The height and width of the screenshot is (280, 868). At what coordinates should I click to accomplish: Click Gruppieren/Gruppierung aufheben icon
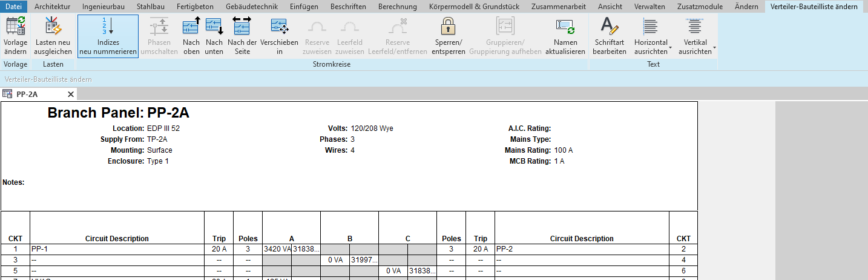click(x=505, y=26)
